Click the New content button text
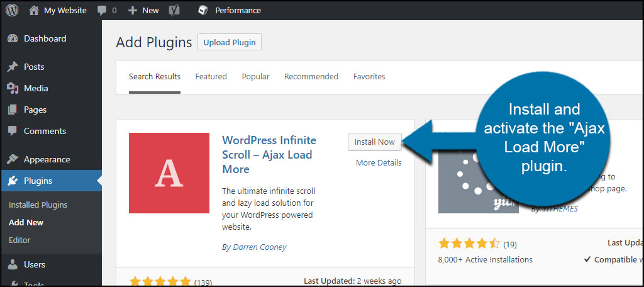Image resolution: width=644 pixels, height=287 pixels. [x=150, y=11]
